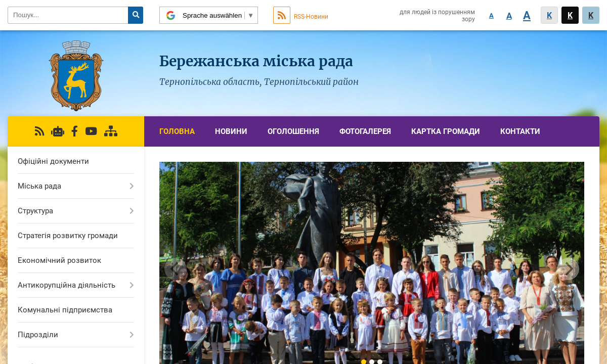Open the Фотогалерея menu item
Screen dimensions: 607x364
(365, 131)
